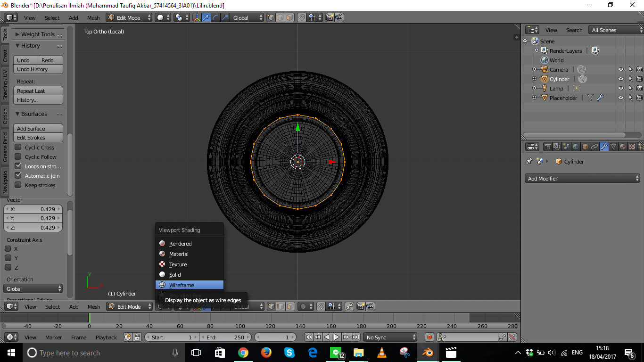Choose Material viewport shading
Viewport: 644px width, 362px height.
pyautogui.click(x=190, y=254)
